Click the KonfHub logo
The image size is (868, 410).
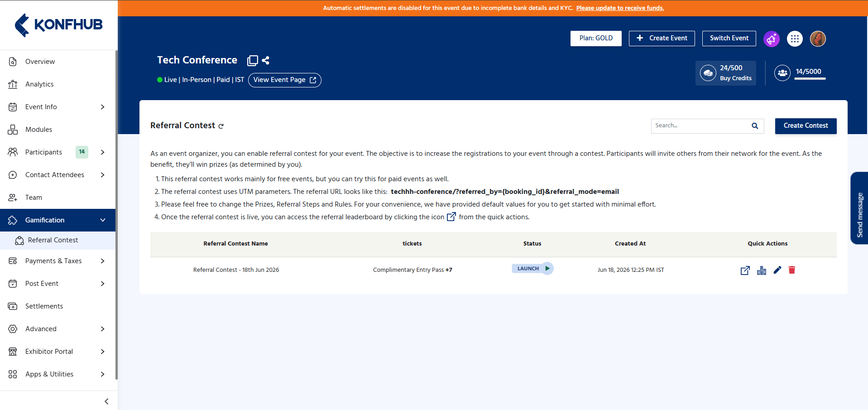pyautogui.click(x=58, y=25)
